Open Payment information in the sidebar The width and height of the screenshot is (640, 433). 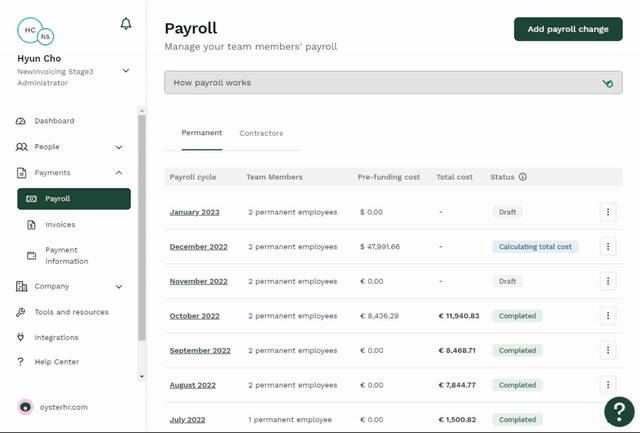click(x=67, y=255)
